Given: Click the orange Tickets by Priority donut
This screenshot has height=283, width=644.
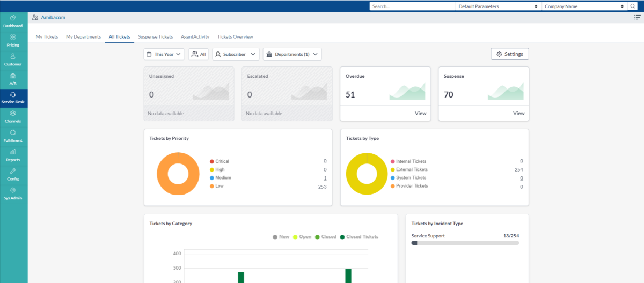Looking at the screenshot, I should (178, 174).
